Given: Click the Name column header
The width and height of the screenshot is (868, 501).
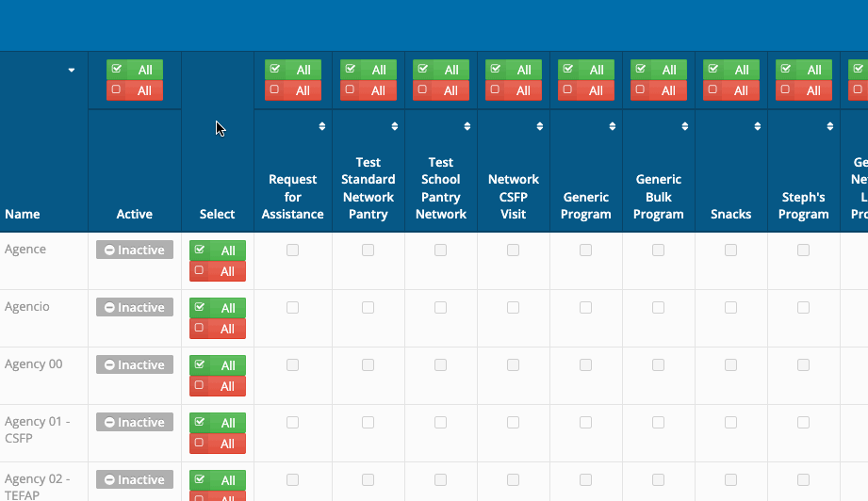Looking at the screenshot, I should point(22,214).
